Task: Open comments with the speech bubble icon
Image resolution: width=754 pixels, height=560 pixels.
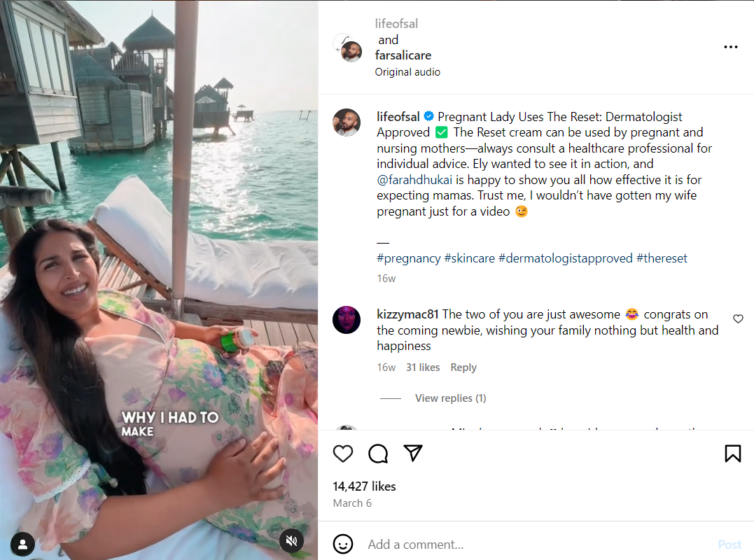Action: point(378,454)
